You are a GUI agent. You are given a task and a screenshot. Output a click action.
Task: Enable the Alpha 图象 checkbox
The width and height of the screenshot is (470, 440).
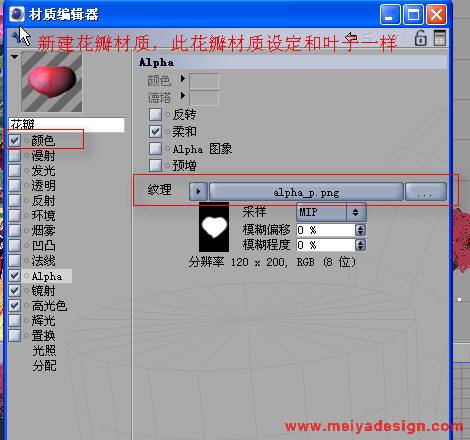coord(155,148)
